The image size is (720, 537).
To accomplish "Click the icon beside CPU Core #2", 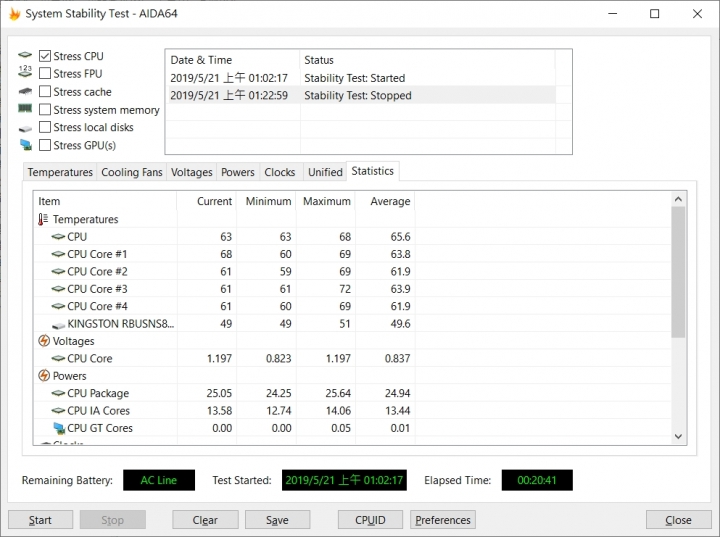I will click(58, 271).
